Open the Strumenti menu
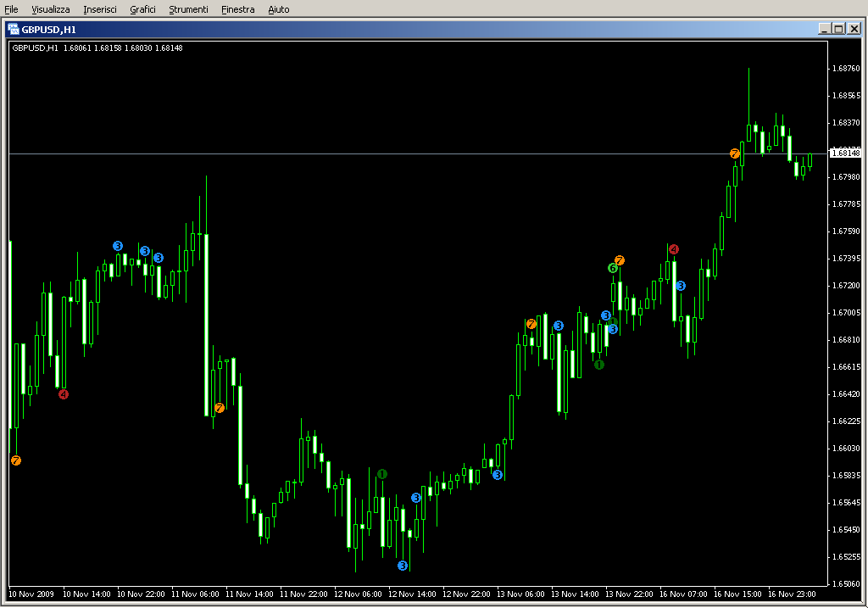Viewport: 868px width, 608px height. tap(188, 9)
